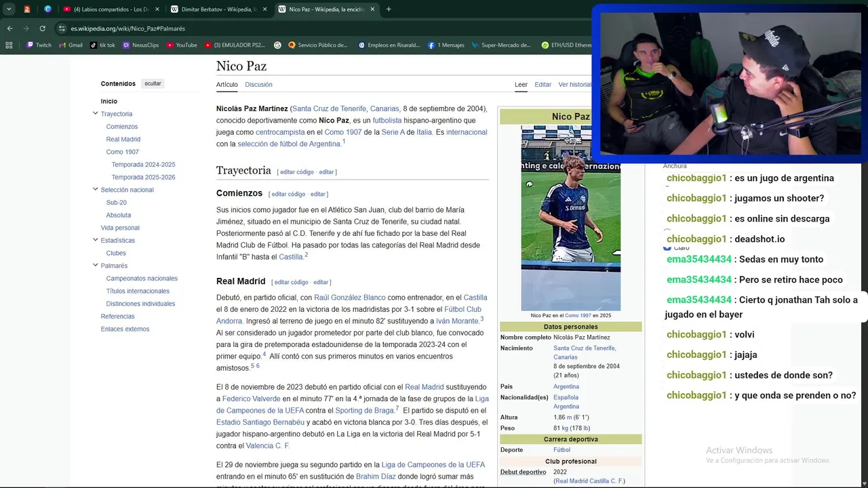
Task: Hide the Contenidos sidebar with 'ocultar'
Action: coord(153,83)
